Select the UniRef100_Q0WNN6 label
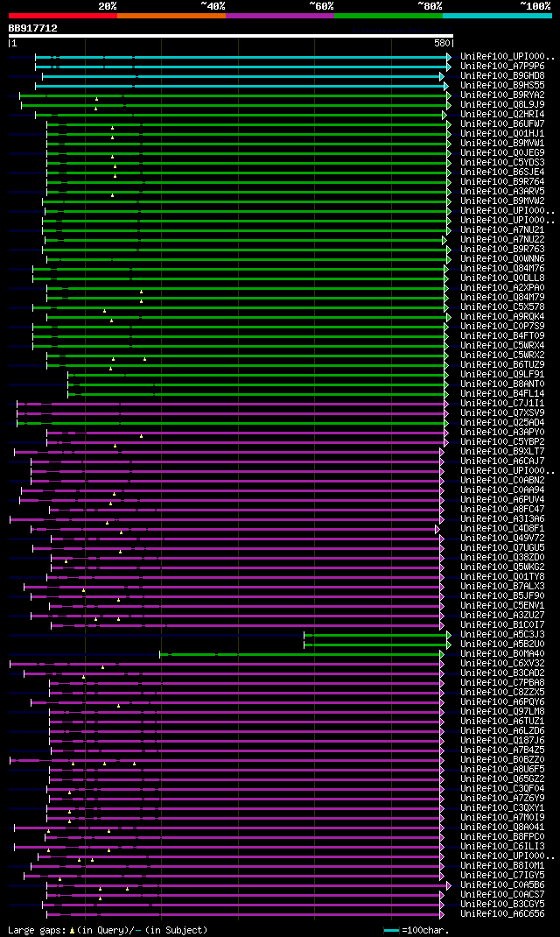 pos(502,258)
